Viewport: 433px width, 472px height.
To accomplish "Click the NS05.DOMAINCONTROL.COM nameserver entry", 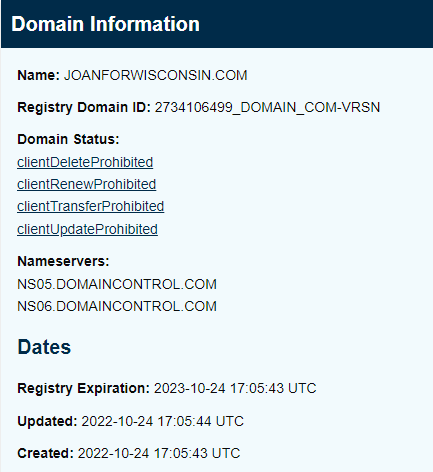I will [x=117, y=284].
